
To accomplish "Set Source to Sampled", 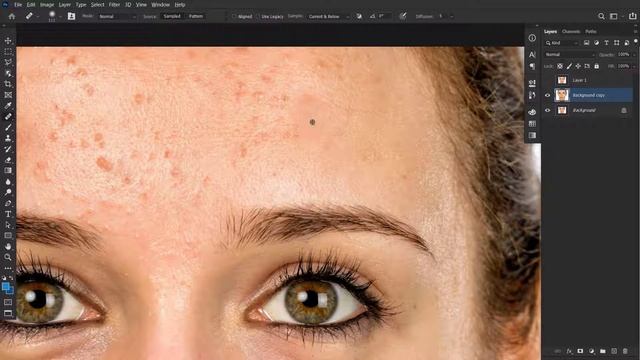I will coord(172,16).
